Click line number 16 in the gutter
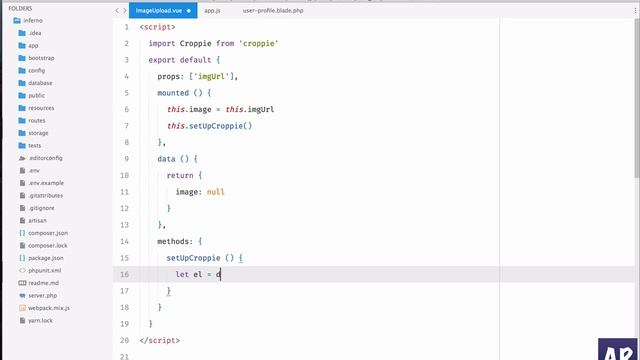Viewport: 640px width, 360px height. click(x=124, y=274)
